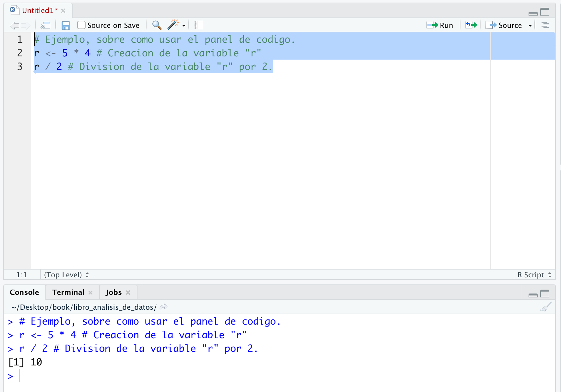Save the current script
The height and width of the screenshot is (392, 561).
tap(66, 25)
